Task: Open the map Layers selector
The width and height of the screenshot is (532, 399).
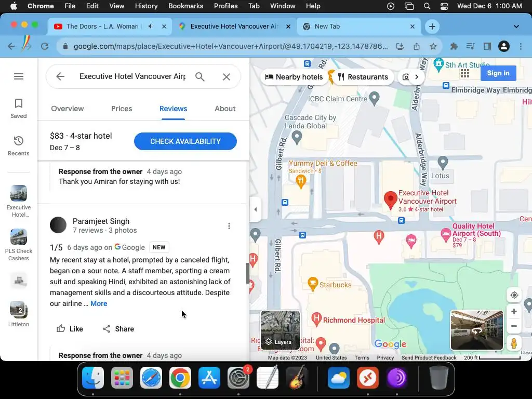Action: 280,330
